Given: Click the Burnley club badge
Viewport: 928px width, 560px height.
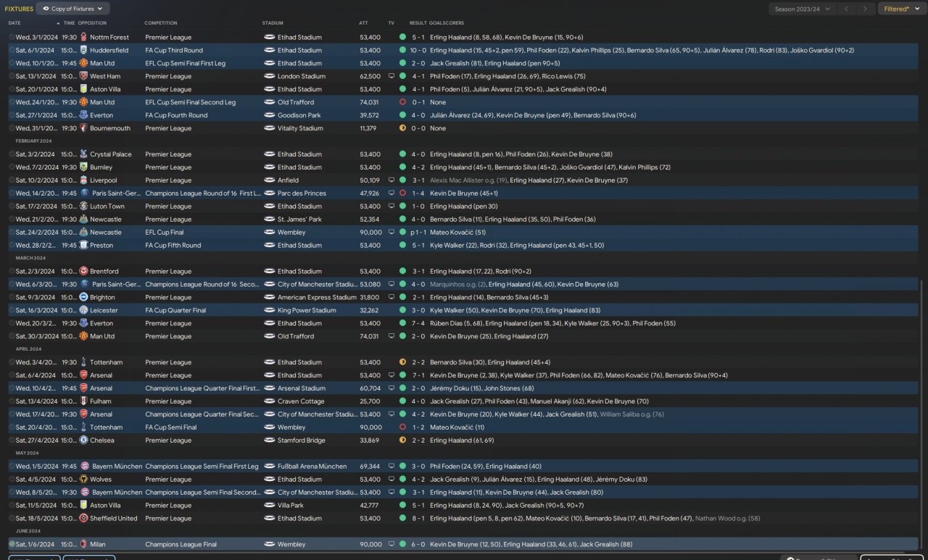Looking at the screenshot, I should click(84, 167).
